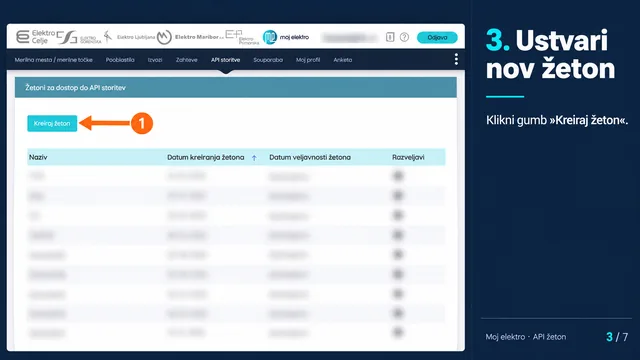Open the Anketa tab

click(x=342, y=60)
